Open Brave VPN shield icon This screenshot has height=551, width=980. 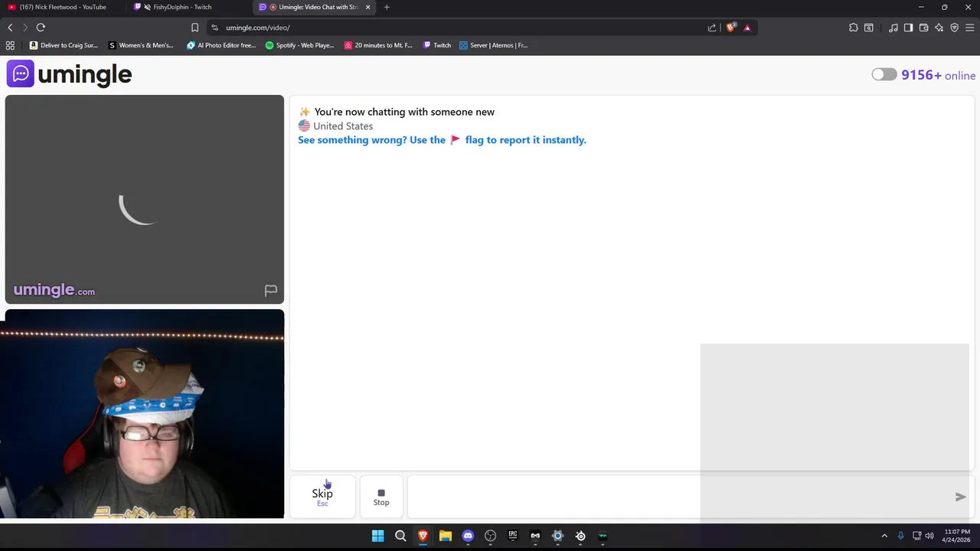click(x=954, y=28)
